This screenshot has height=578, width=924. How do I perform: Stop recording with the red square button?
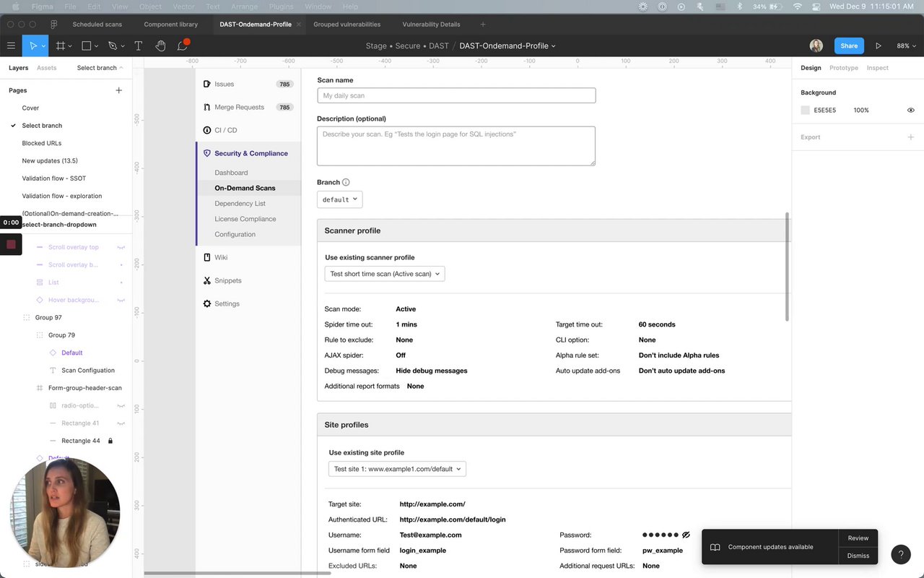click(11, 244)
